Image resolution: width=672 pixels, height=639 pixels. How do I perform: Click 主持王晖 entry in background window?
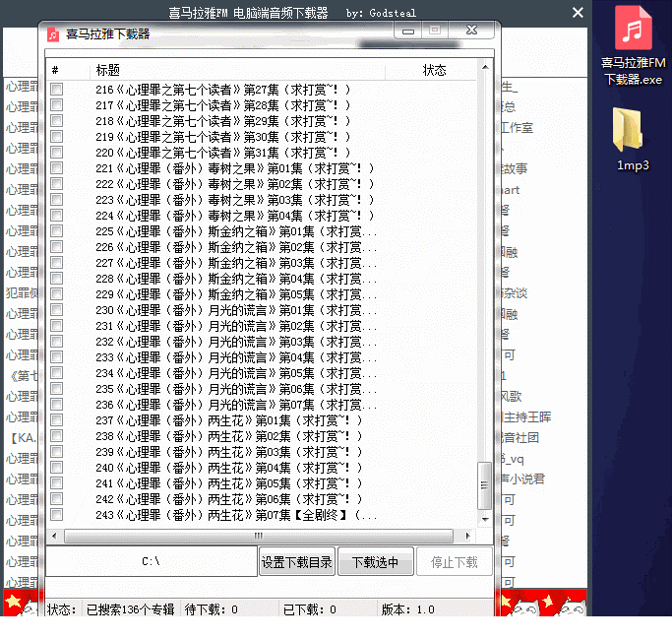click(526, 416)
